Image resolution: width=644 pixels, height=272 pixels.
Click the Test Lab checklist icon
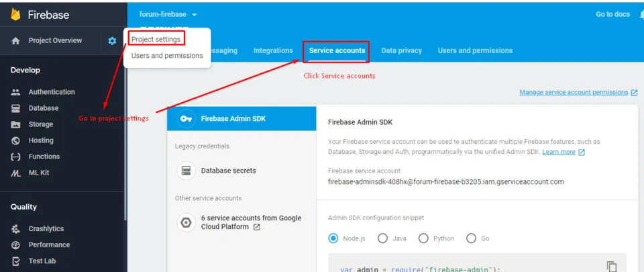15,261
